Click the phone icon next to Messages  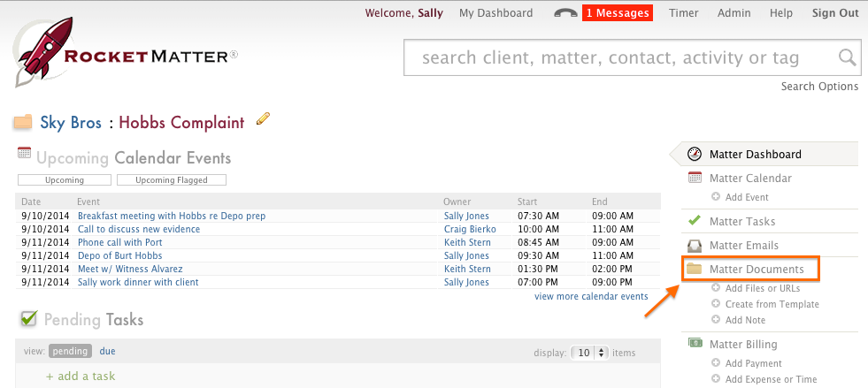tap(565, 13)
